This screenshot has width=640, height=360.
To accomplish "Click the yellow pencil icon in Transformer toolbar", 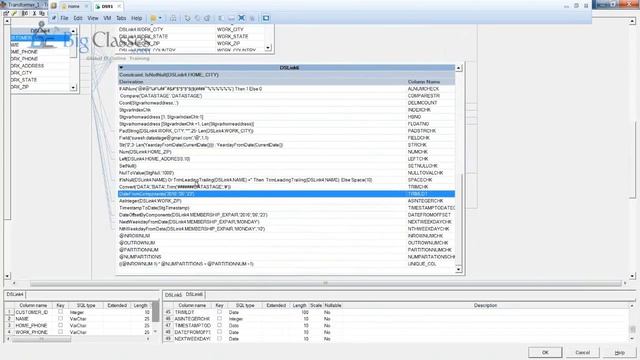I will [x=14, y=13].
